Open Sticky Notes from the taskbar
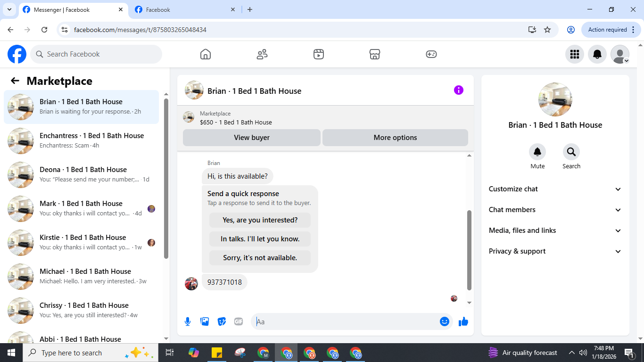Screen dimensions: 644x362 tap(217, 353)
